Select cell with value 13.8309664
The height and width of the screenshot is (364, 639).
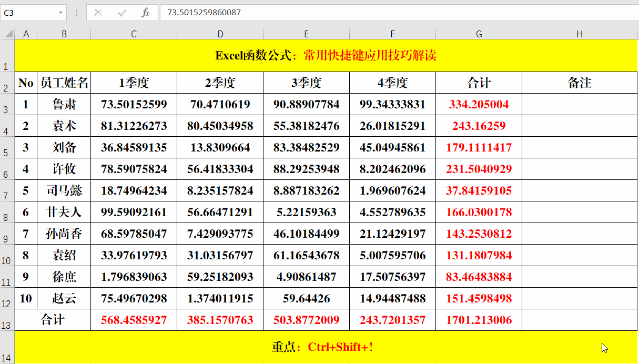point(220,147)
